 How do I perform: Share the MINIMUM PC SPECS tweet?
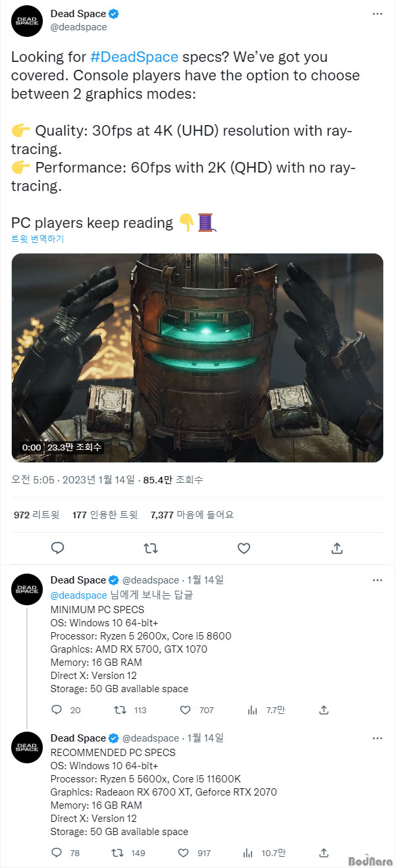coord(323,710)
